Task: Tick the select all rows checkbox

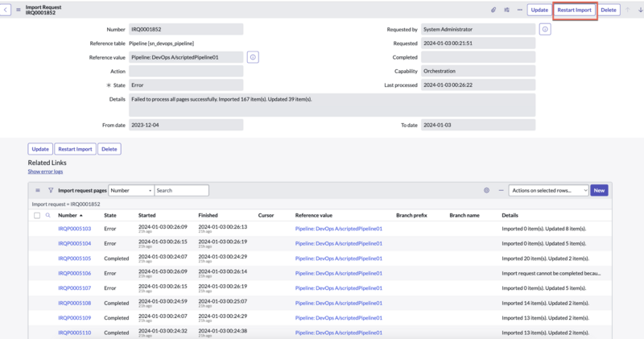Action: tap(37, 215)
